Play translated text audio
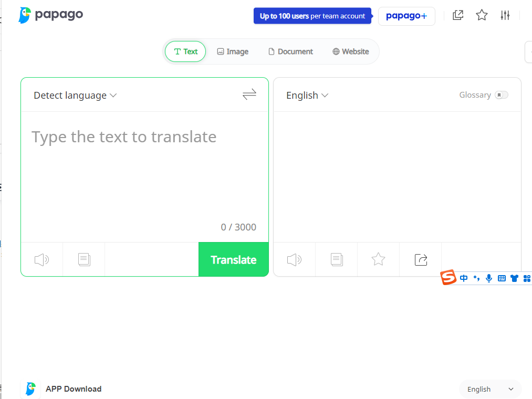532x399 pixels. (294, 260)
